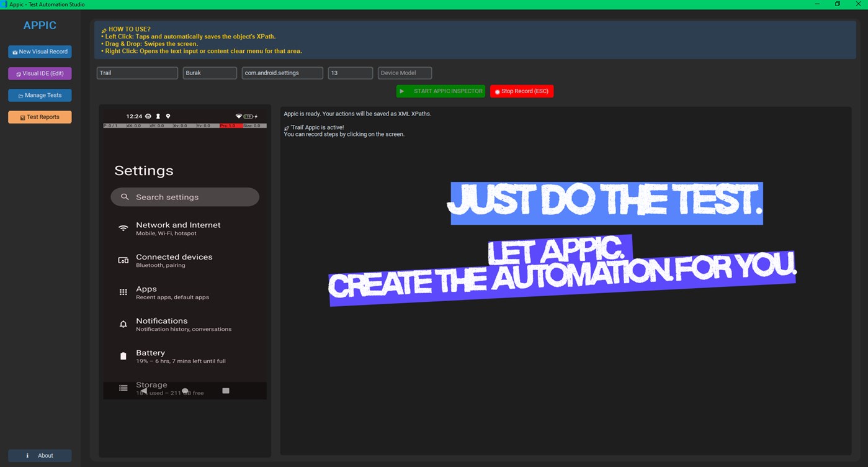Click battery status icon in phone status bar
Image resolution: width=868 pixels, height=467 pixels.
(x=249, y=116)
